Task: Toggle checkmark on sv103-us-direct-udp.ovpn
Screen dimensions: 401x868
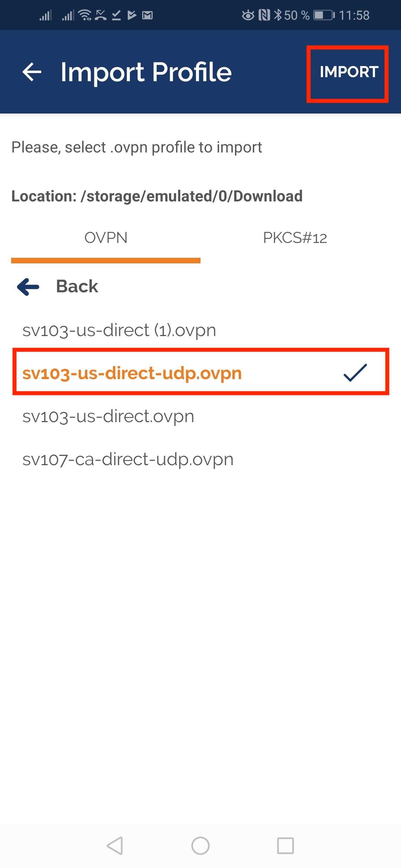Action: [355, 372]
